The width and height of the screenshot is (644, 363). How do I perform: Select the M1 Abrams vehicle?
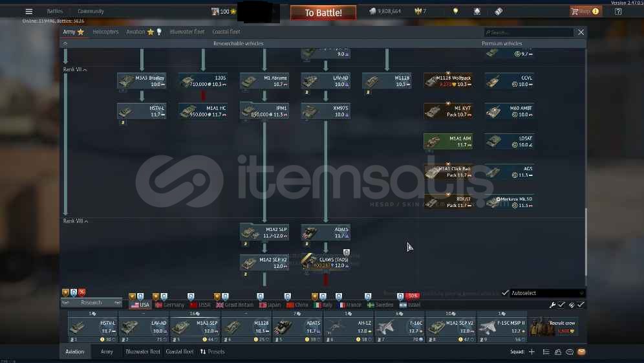[x=264, y=81]
